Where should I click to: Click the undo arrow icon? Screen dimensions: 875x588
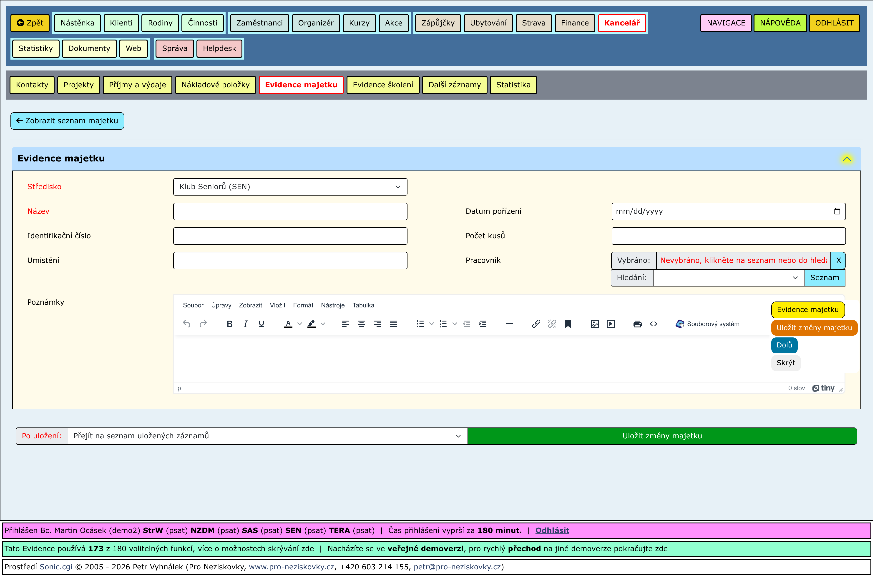186,324
